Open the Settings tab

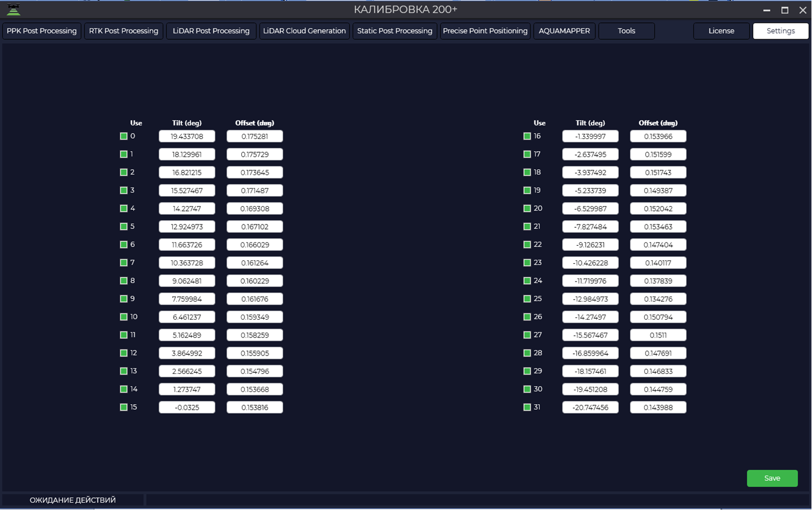pos(781,31)
